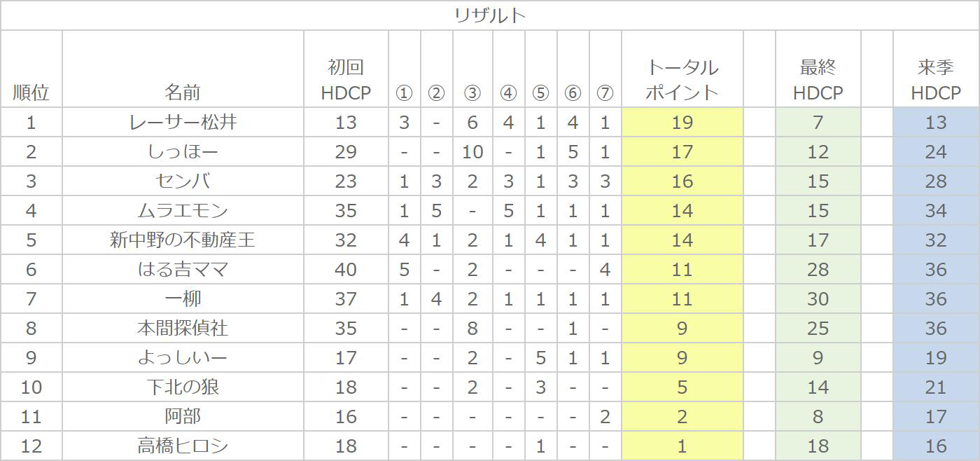This screenshot has width=980, height=461.
Task: Select the 新中野の不動産王 name cell
Action: tap(183, 240)
